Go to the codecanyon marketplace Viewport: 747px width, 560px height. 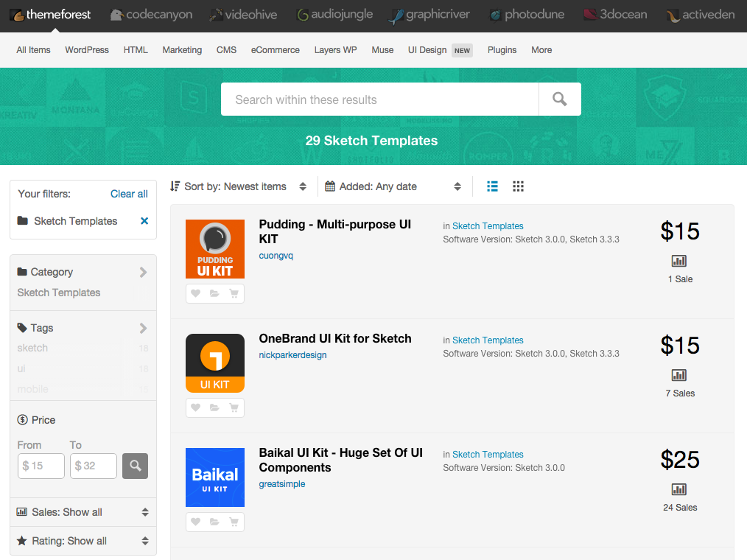tap(151, 15)
